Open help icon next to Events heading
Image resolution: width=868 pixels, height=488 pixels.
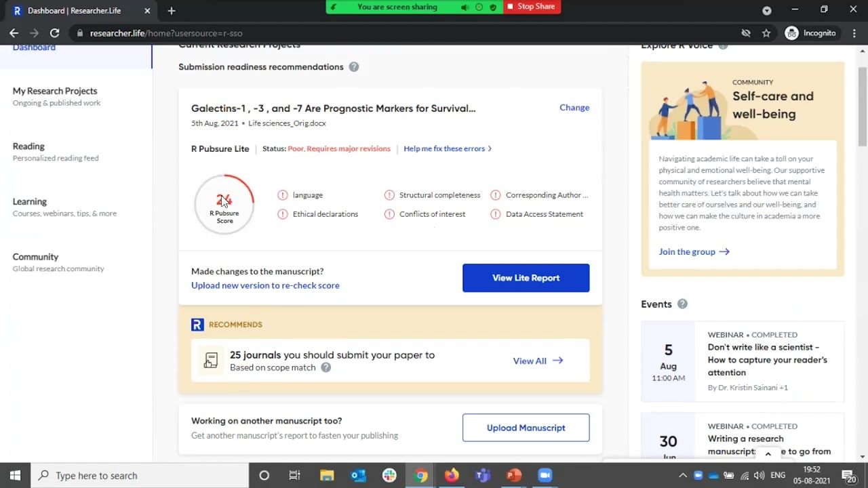tap(682, 304)
